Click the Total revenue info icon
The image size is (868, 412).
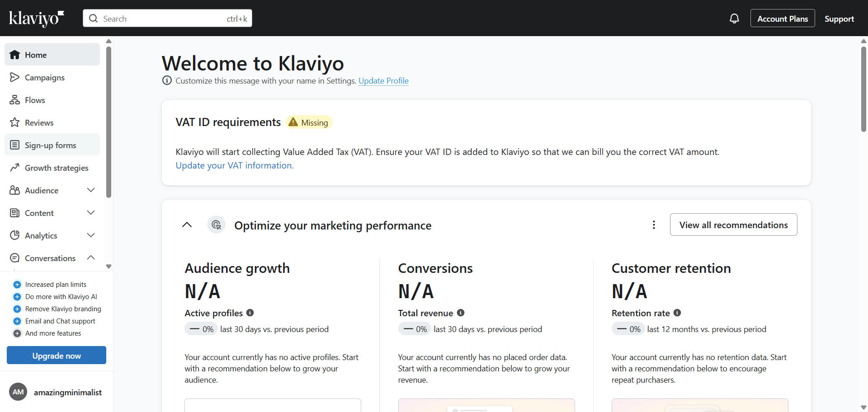click(x=461, y=313)
